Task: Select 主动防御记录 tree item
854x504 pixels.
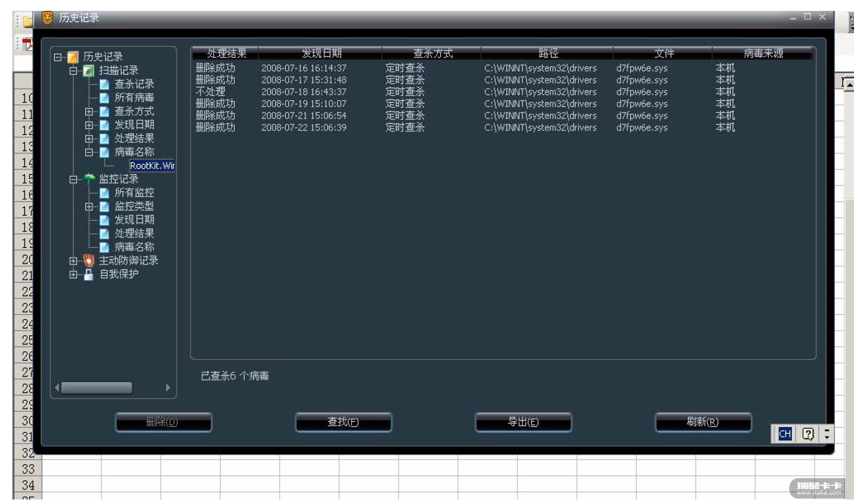Action: point(128,261)
